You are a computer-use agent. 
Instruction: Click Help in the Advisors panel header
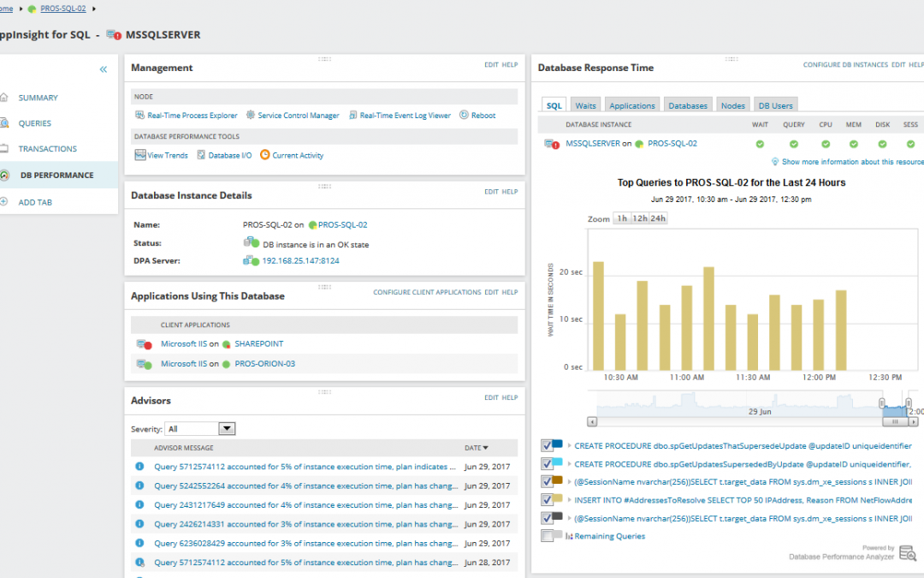pos(510,397)
